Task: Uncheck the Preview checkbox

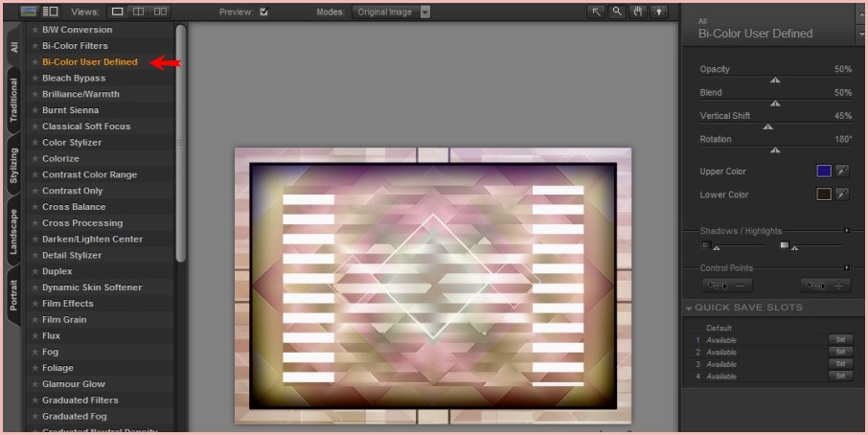Action: pyautogui.click(x=264, y=12)
